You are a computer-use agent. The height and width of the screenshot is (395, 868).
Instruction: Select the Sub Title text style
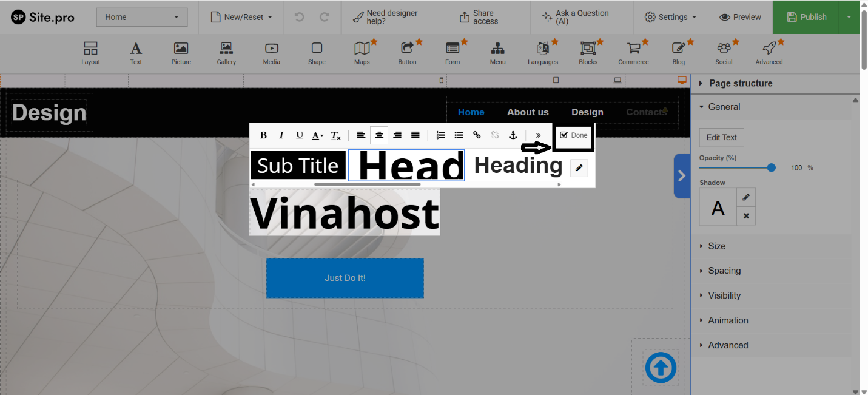pos(298,166)
